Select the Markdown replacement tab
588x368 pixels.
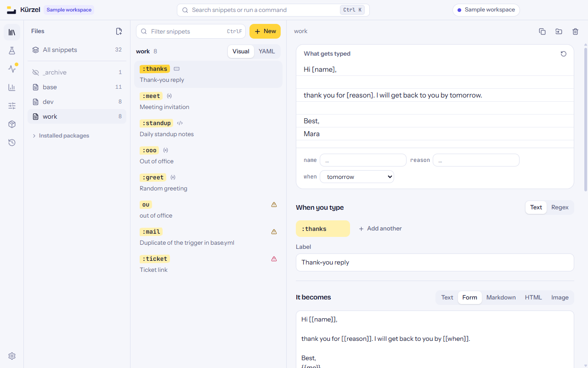(x=501, y=298)
